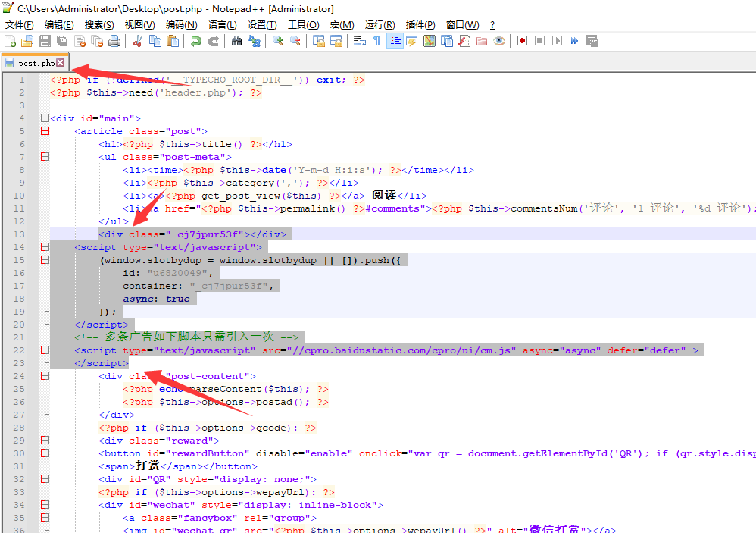Open the ? help menu
The width and height of the screenshot is (756, 533).
492,24
